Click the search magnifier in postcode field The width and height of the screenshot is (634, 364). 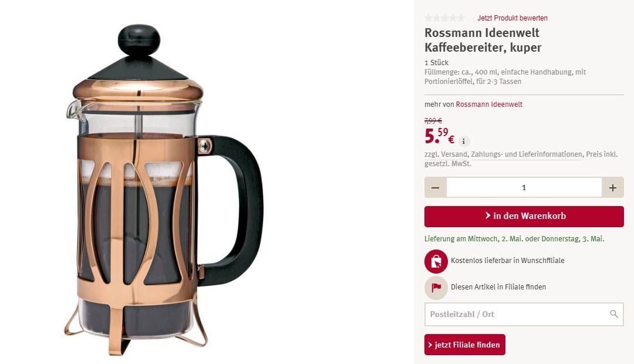[614, 314]
